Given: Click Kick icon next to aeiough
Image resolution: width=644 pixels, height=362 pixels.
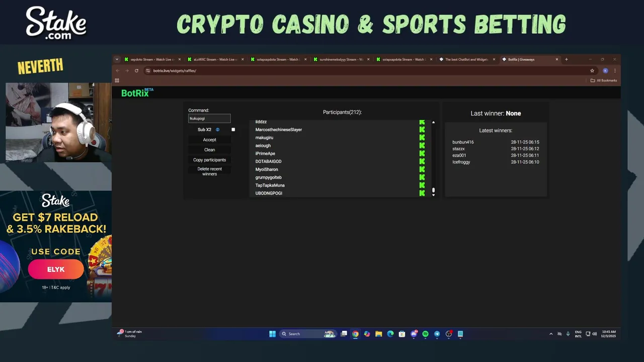Looking at the screenshot, I should 422,146.
